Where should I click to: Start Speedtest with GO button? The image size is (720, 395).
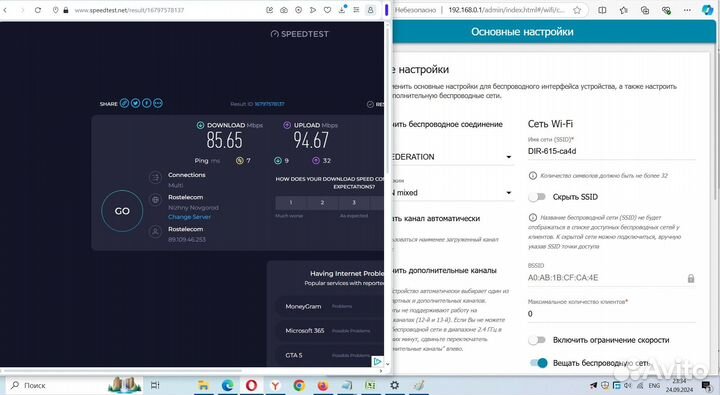122,211
